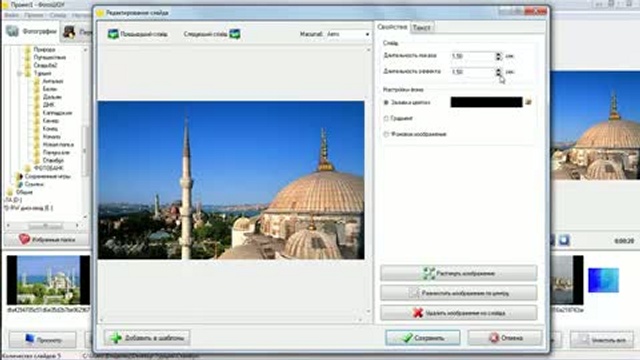This screenshot has width=640, height=360.
Task: Decrease the slide display duration
Action: 498,58
